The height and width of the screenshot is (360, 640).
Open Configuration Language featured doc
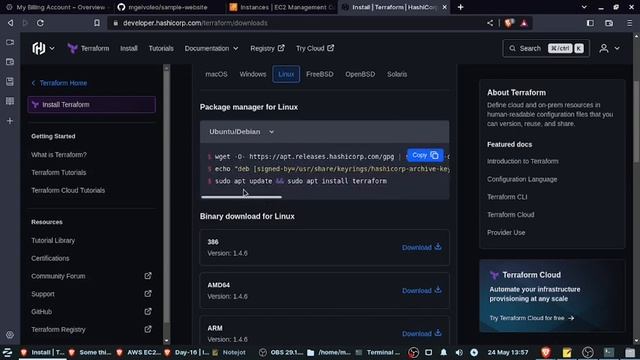point(522,179)
